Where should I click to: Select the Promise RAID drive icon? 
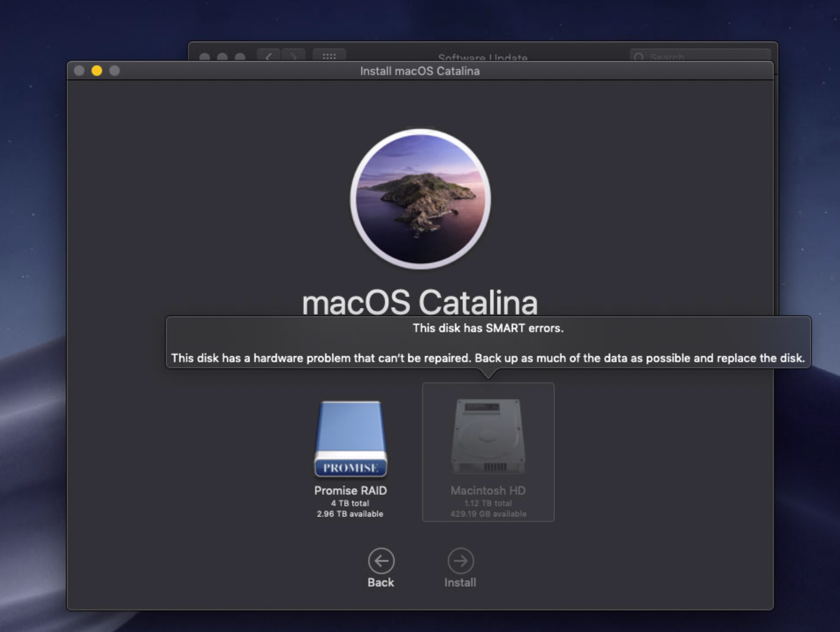pos(350,439)
